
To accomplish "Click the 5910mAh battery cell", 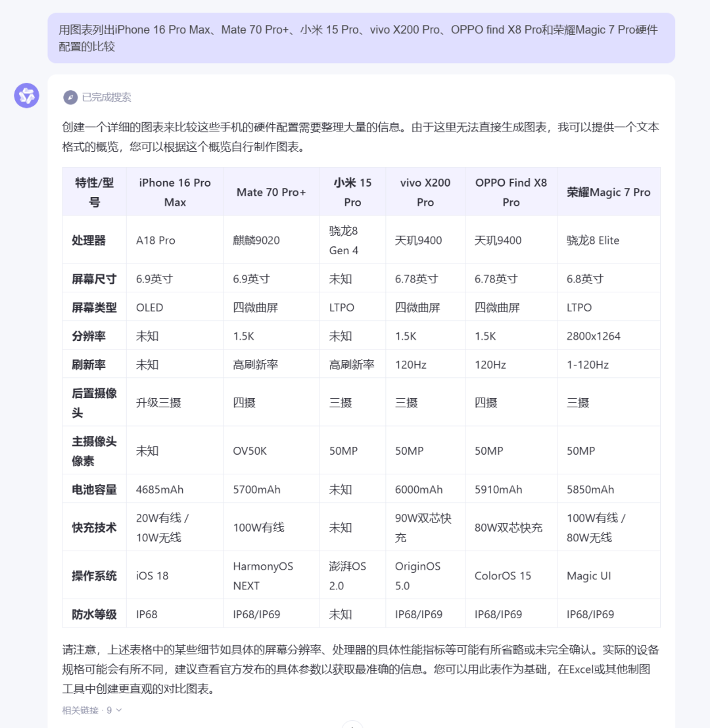I will tap(511, 489).
